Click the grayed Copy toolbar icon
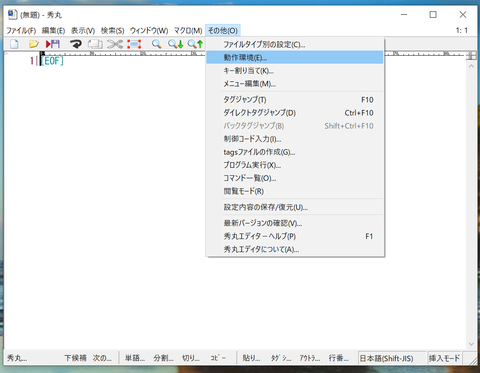 95,44
